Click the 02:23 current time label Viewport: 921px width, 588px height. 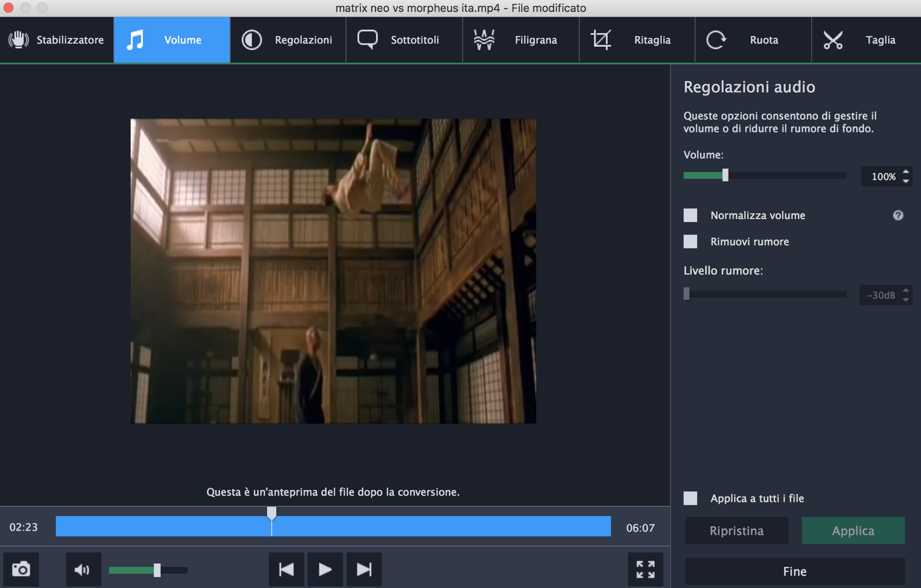tap(24, 527)
